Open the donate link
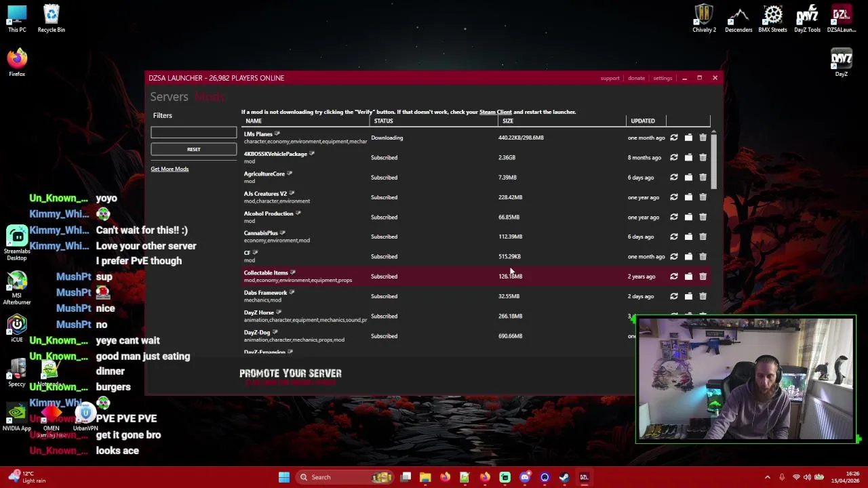 point(636,78)
